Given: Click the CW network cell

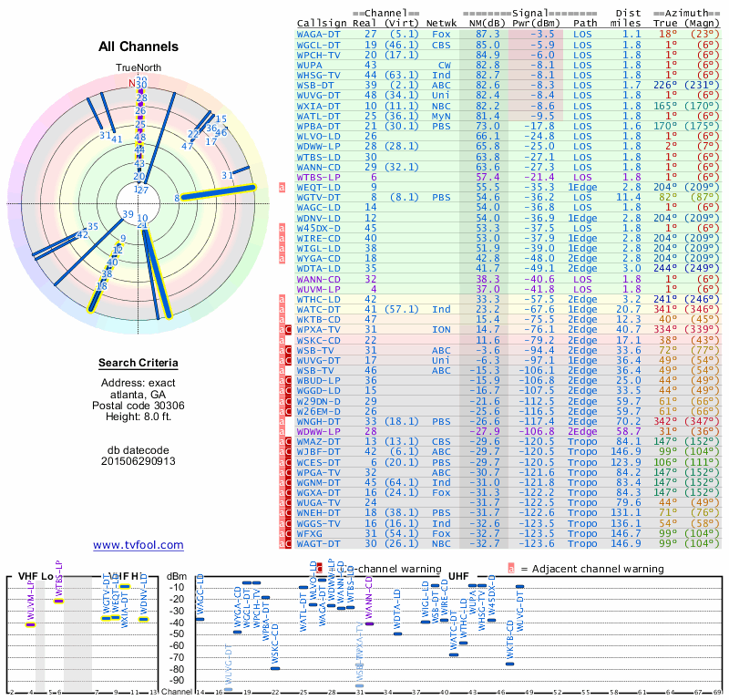Looking at the screenshot, I should (x=445, y=65).
